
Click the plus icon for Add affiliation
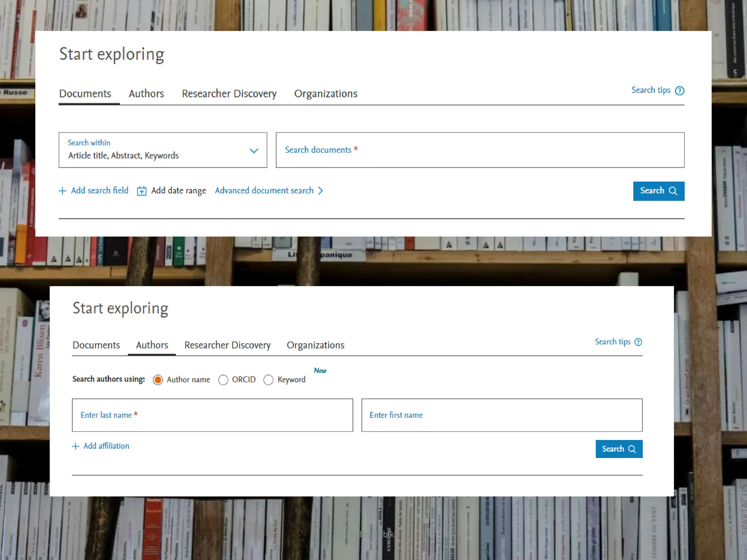pos(76,446)
